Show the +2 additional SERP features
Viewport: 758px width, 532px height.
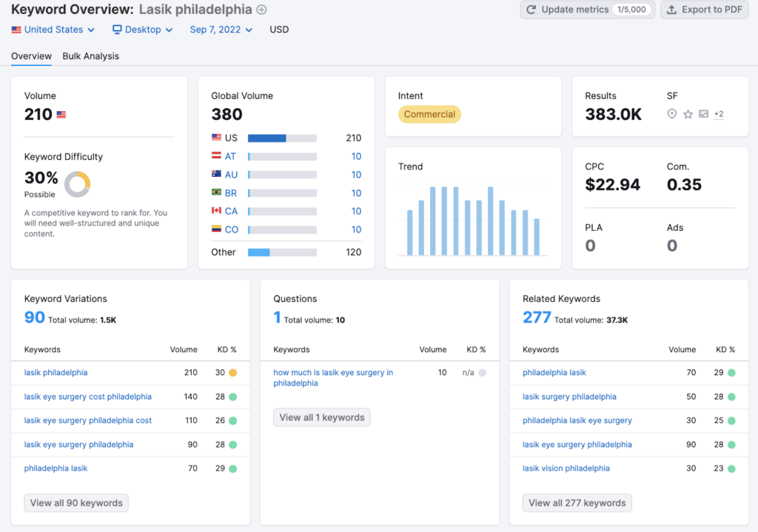pyautogui.click(x=718, y=114)
